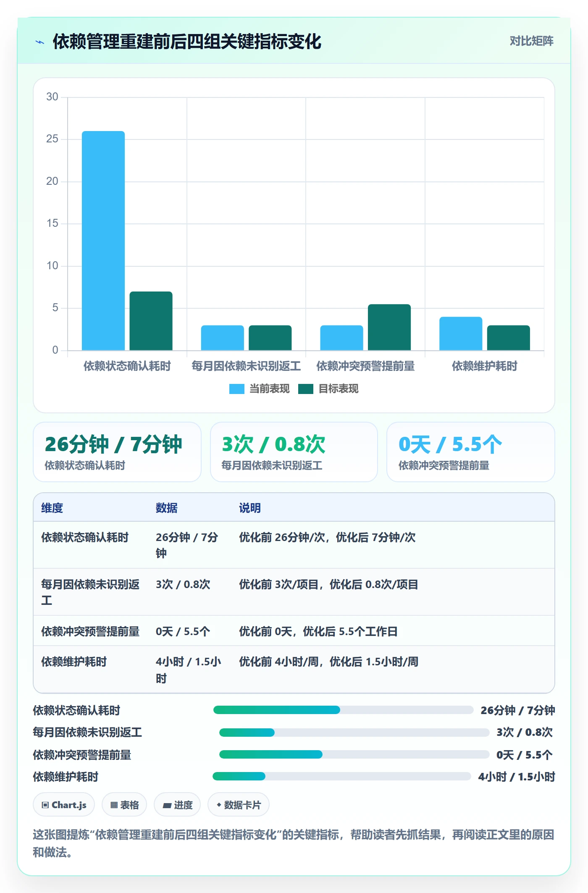588x893 pixels.
Task: Click the 数据 column header
Action: tap(167, 508)
